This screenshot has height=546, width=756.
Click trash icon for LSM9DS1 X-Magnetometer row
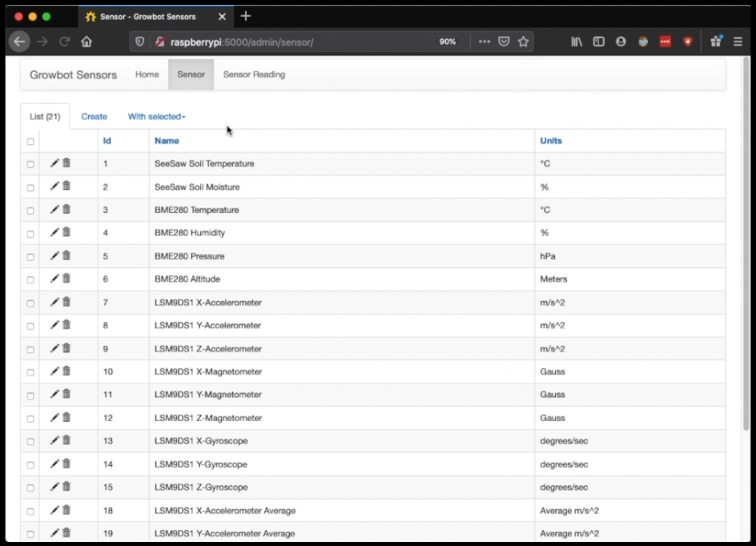[66, 371]
